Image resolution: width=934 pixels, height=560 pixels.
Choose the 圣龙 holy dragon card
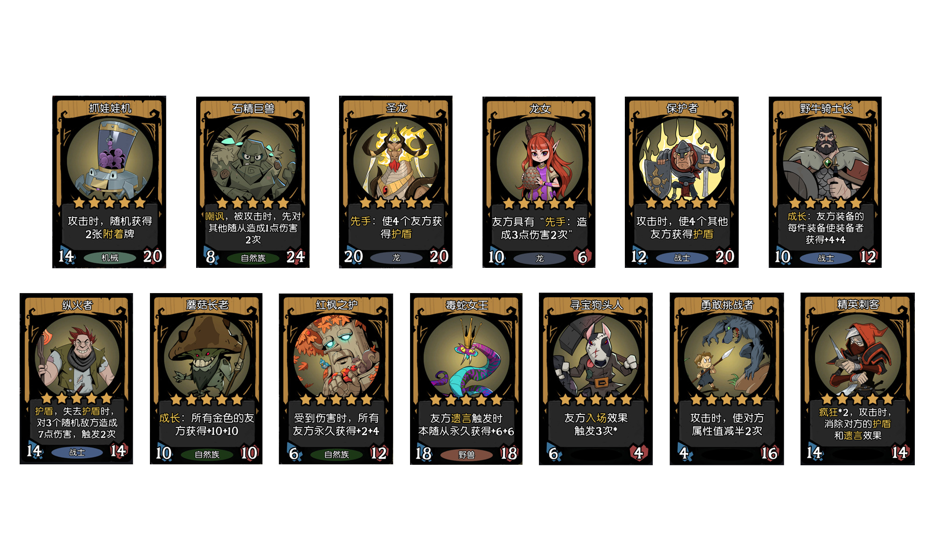point(396,182)
